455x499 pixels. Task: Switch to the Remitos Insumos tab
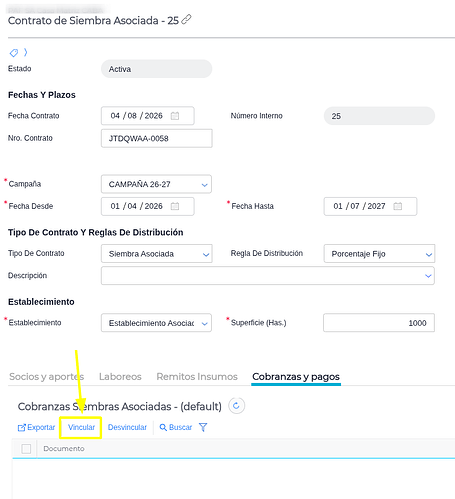click(197, 377)
